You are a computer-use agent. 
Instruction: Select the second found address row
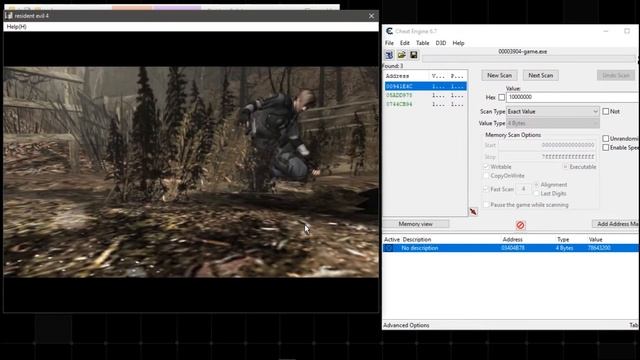(425, 95)
